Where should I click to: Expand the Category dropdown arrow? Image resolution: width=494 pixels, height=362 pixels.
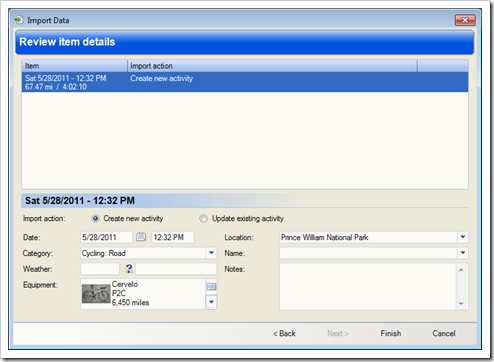pyautogui.click(x=211, y=253)
